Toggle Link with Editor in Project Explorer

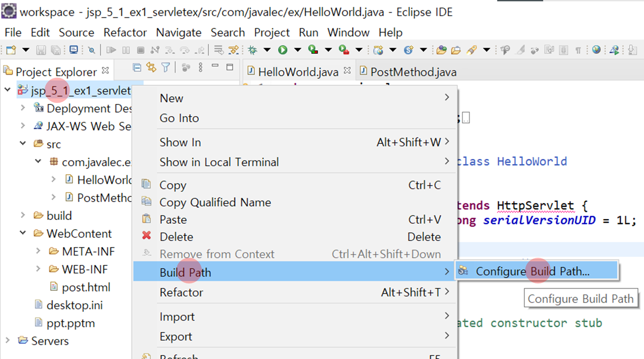[151, 67]
